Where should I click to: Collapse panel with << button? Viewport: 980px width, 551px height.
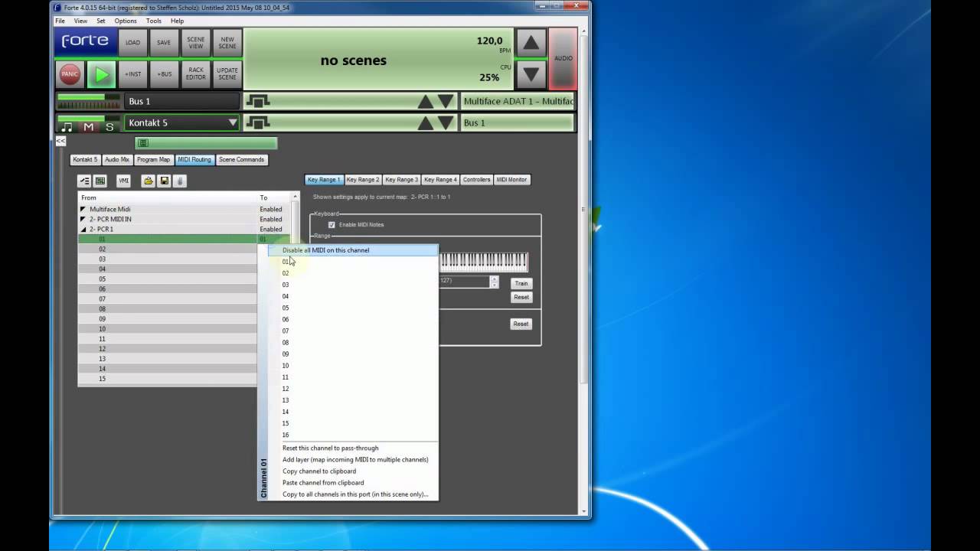click(x=60, y=141)
